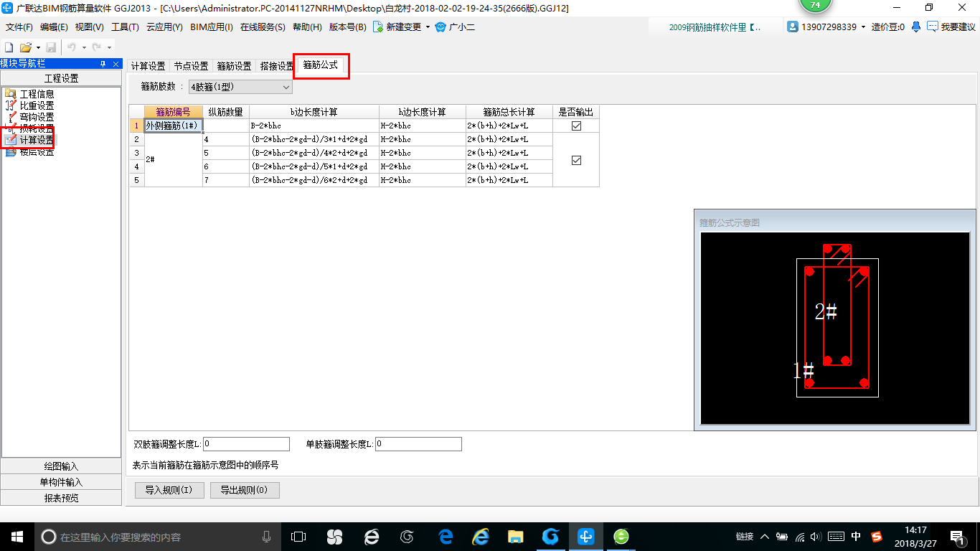
Task: Open Task View on the taskbar
Action: 298,536
